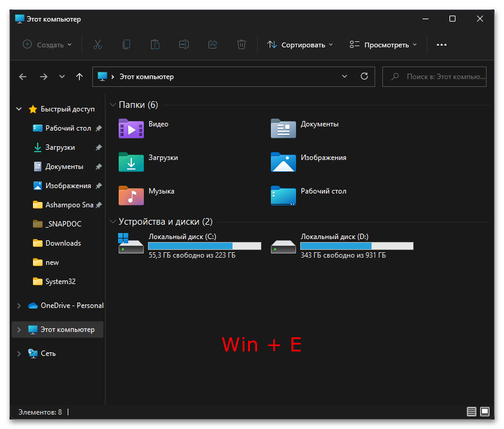Screen dimensions: 504x429
Task: Expand the address bar history dropdown
Action: 344,76
